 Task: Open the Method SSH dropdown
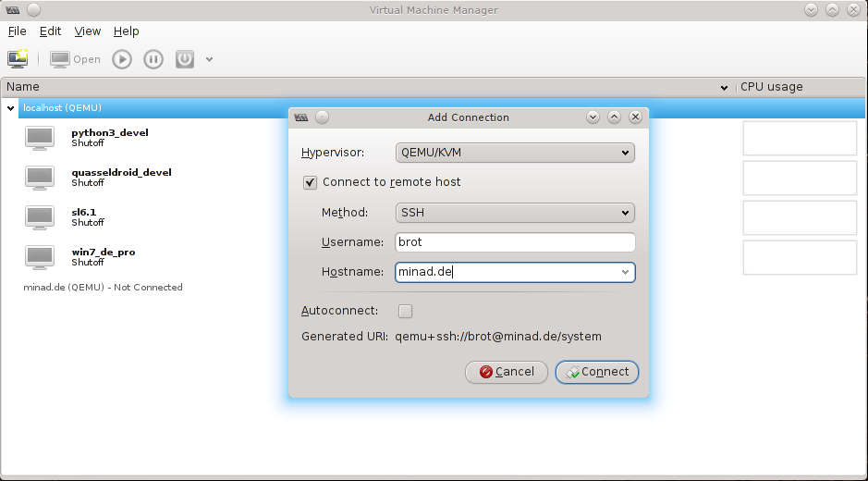coord(515,212)
